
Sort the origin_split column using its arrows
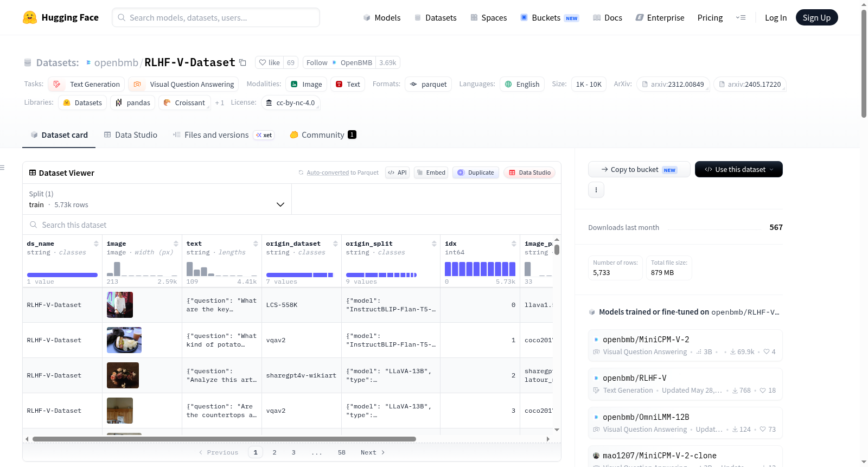click(x=434, y=244)
